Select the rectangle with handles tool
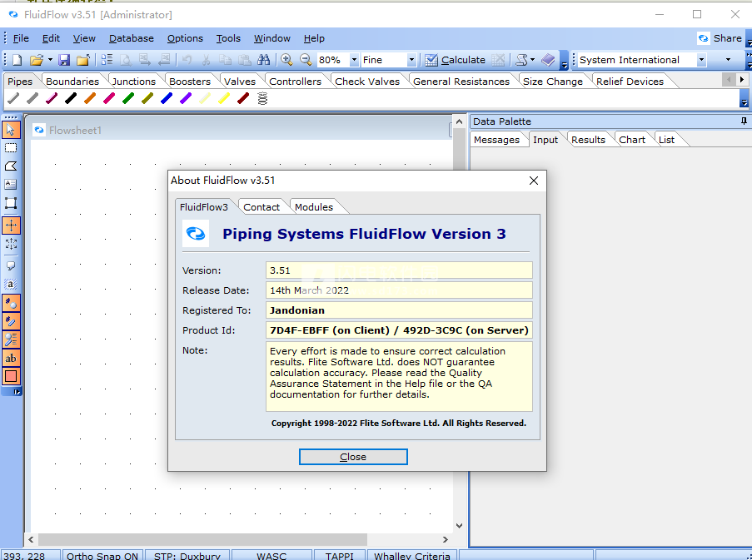Viewport: 752px width, 560px height. coord(11,203)
